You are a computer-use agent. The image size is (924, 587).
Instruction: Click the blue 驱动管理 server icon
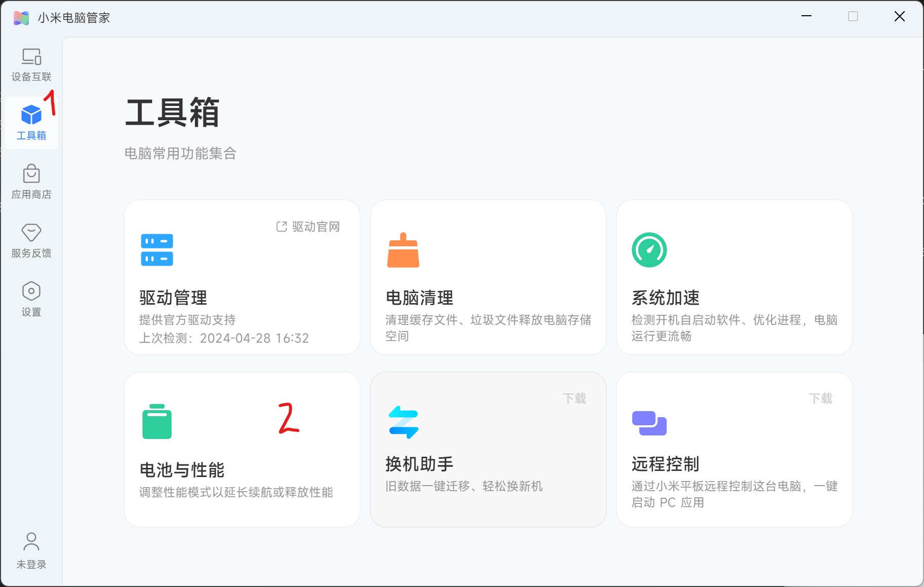click(x=157, y=250)
